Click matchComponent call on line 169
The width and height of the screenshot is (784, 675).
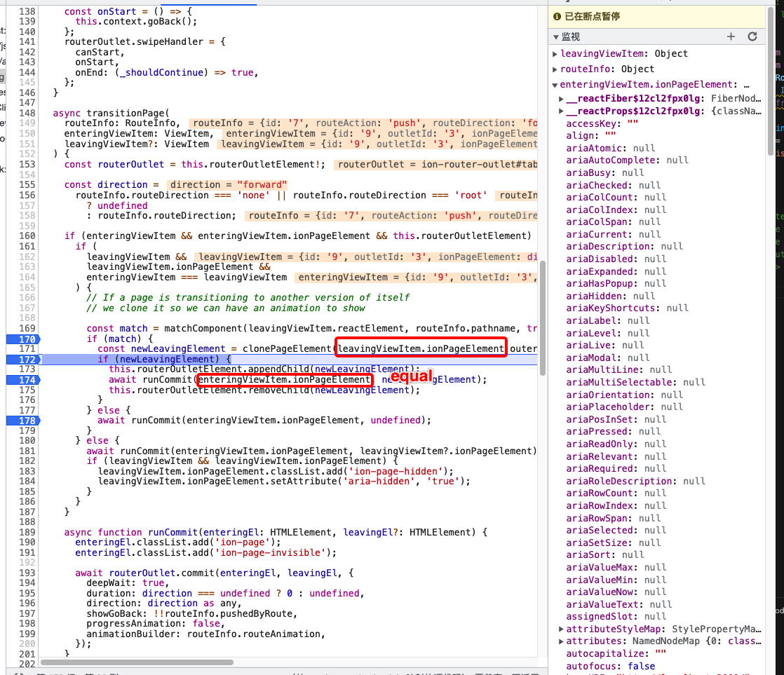click(x=203, y=328)
